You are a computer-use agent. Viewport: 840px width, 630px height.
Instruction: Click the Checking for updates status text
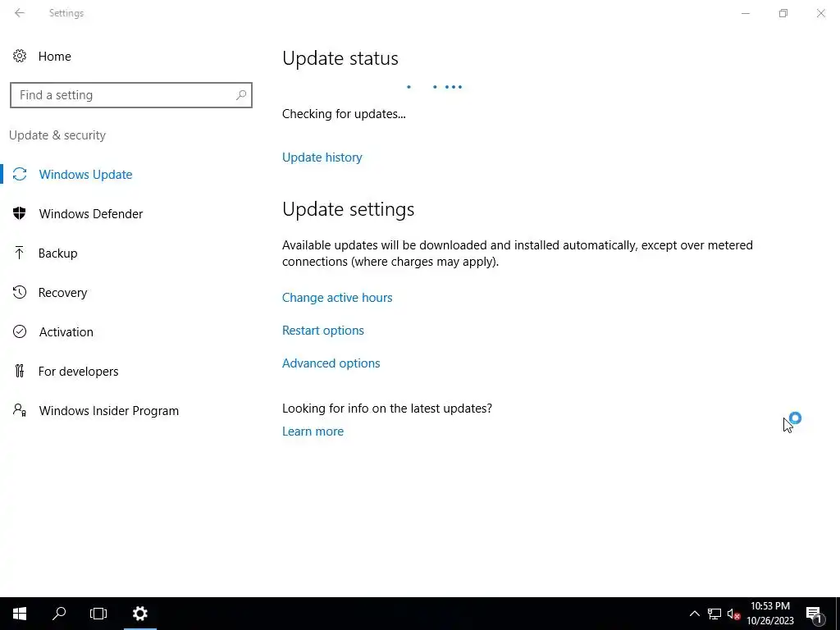344,113
